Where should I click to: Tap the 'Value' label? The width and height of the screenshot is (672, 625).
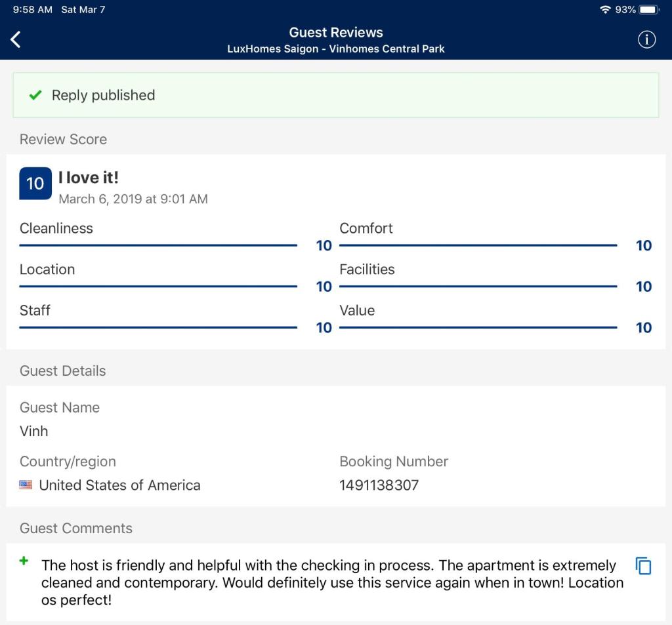tap(357, 310)
